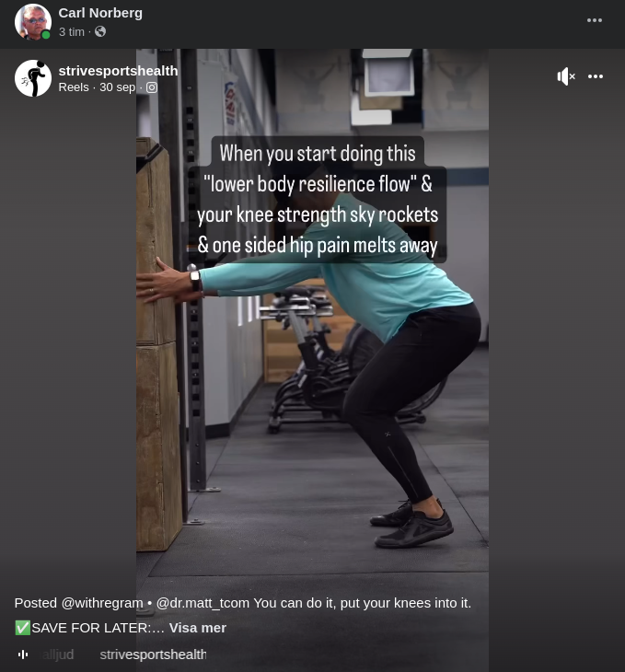Click the post timestamp 3 tim
Screen dimensions: 625x672
(71, 31)
